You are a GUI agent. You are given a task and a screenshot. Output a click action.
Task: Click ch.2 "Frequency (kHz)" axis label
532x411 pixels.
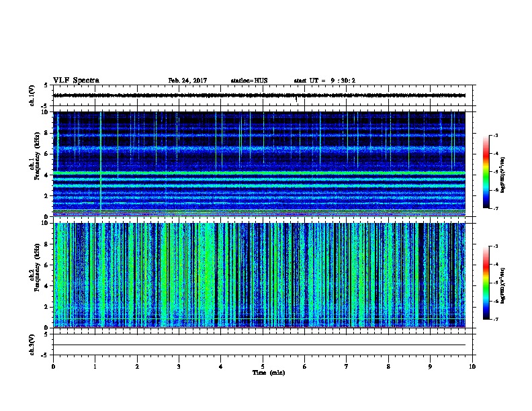(x=37, y=267)
